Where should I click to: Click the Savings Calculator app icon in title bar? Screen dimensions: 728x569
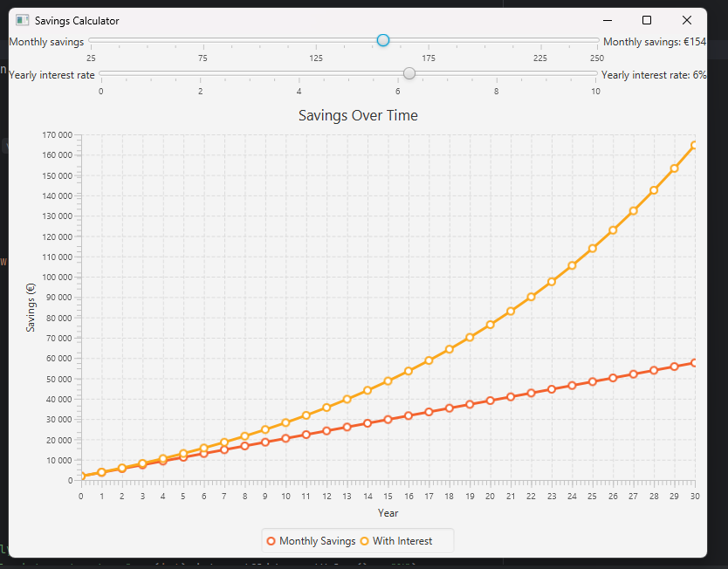(x=22, y=20)
